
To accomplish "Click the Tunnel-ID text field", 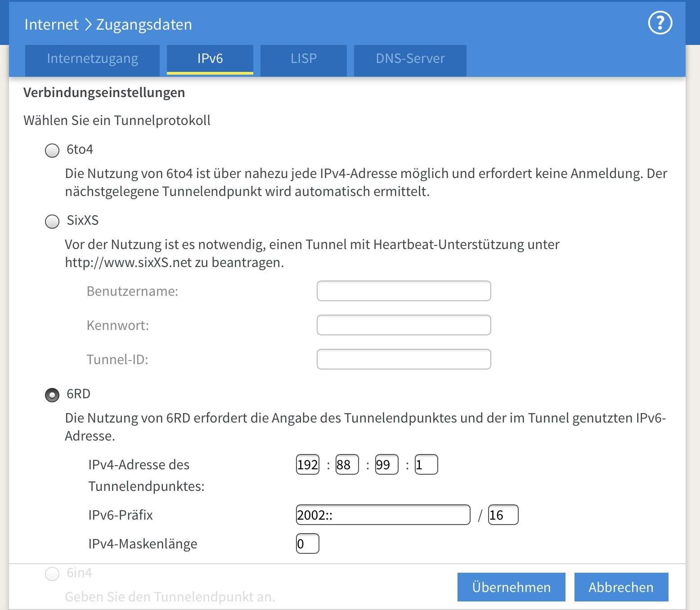I will (x=404, y=359).
